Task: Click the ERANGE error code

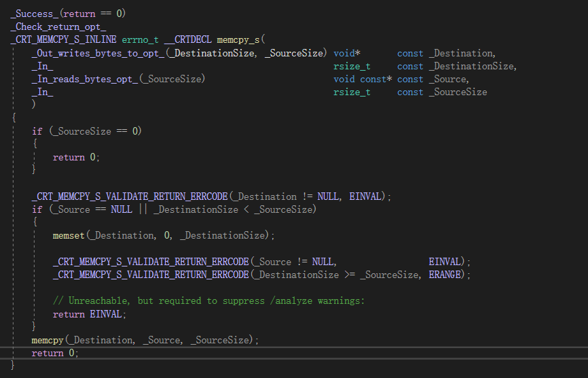Action: click(444, 275)
